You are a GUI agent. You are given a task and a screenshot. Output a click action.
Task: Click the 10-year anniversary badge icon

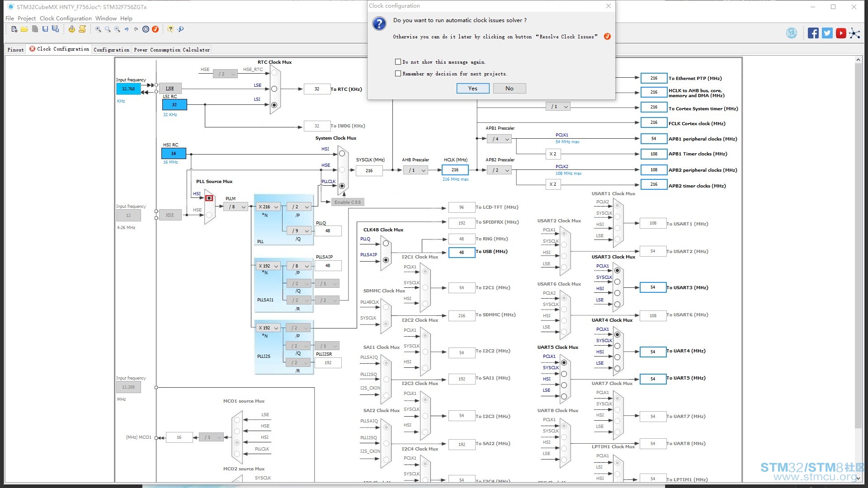(792, 33)
